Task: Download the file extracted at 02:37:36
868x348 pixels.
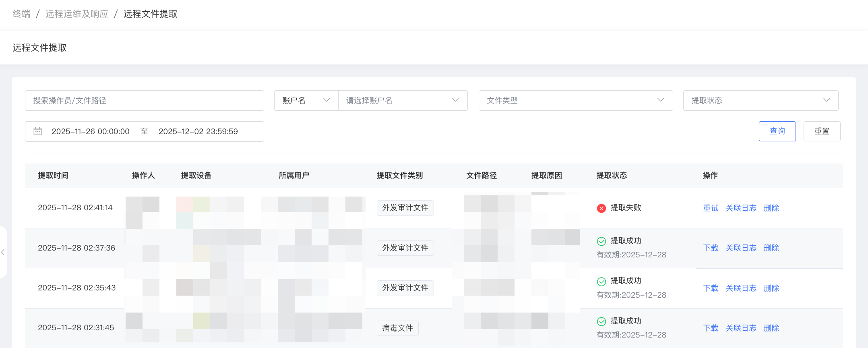Action: click(x=710, y=248)
